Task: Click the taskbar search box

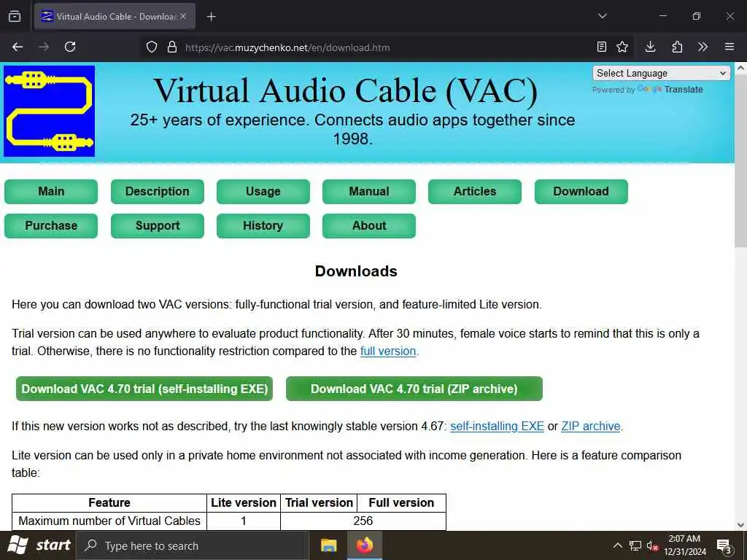Action: (193, 545)
